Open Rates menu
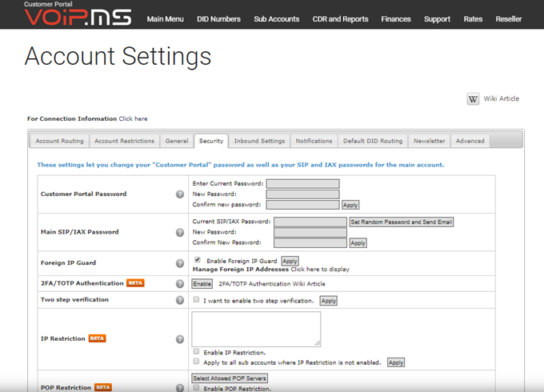The height and width of the screenshot is (392, 544). [473, 19]
